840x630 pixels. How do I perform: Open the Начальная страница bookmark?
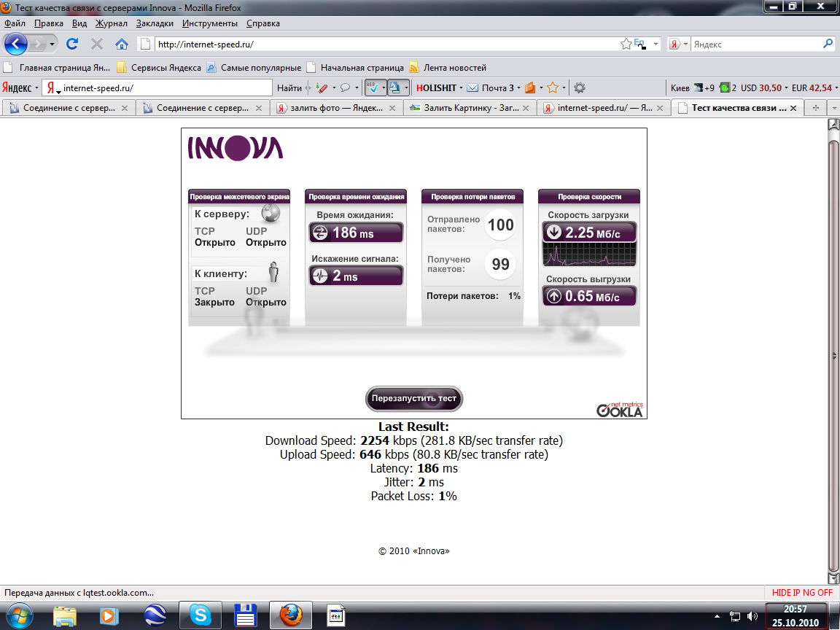[355, 68]
